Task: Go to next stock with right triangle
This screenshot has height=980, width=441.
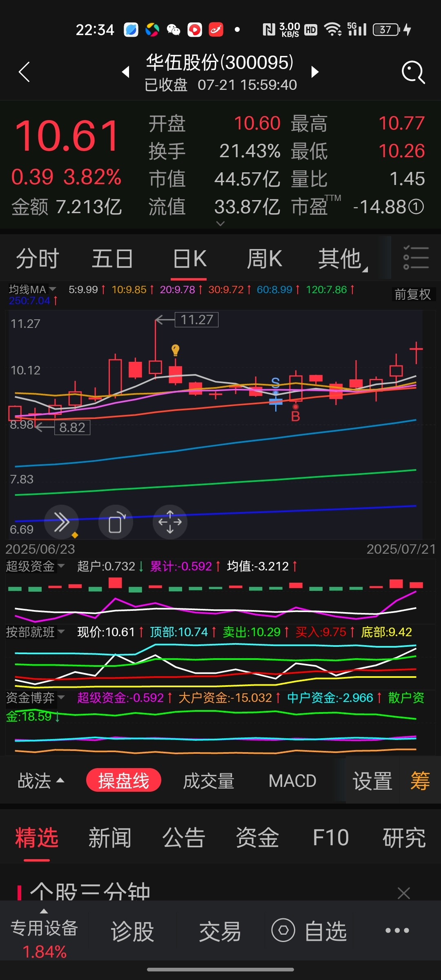Action: 314,72
